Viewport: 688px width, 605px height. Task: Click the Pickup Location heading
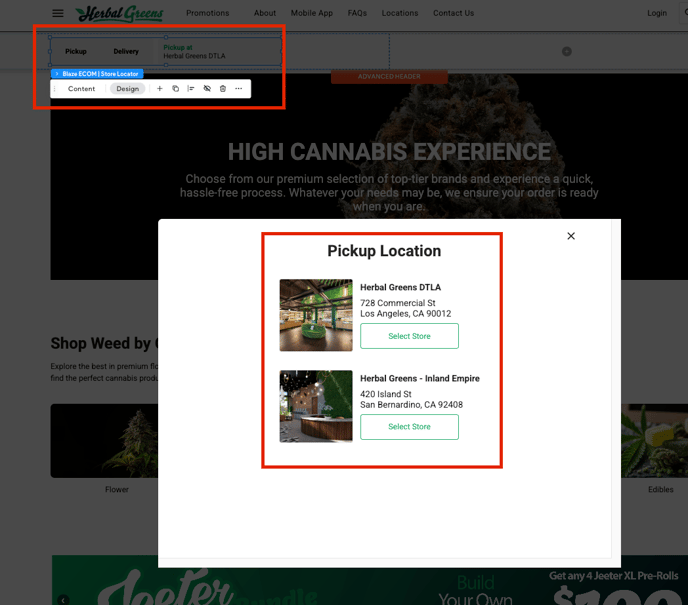[x=384, y=251]
